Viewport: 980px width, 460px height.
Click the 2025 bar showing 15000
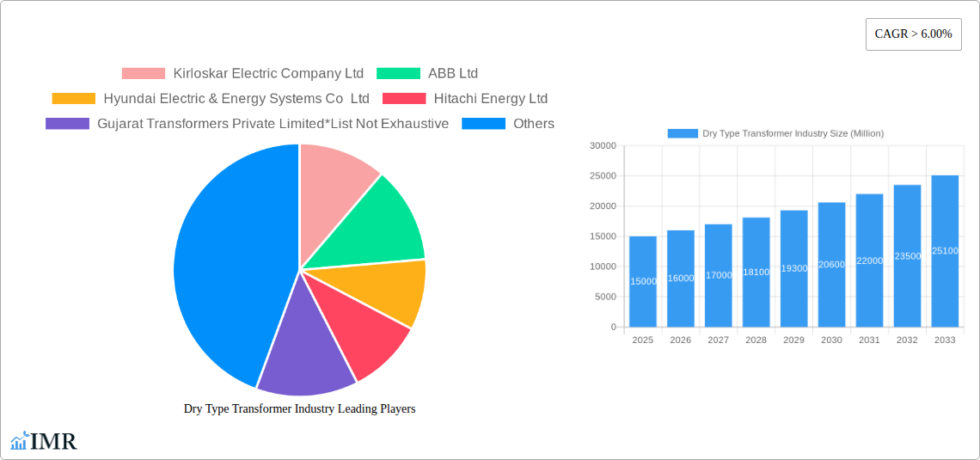tap(643, 281)
